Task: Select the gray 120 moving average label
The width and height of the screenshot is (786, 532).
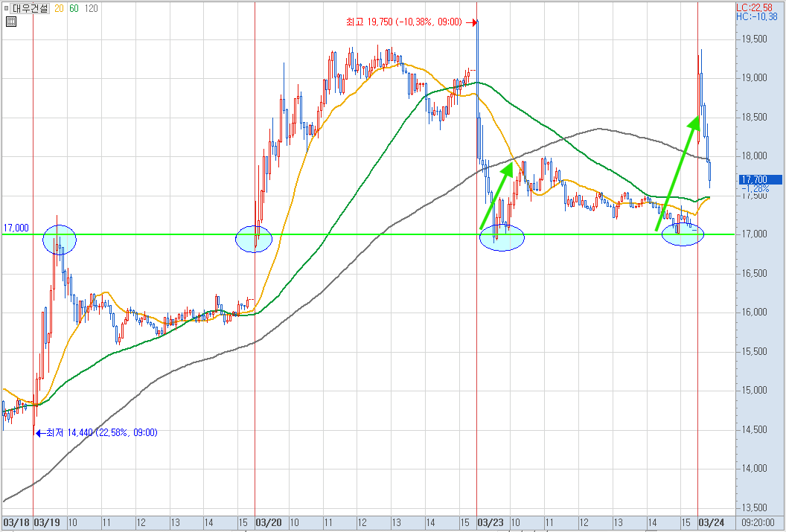Action: click(x=92, y=8)
